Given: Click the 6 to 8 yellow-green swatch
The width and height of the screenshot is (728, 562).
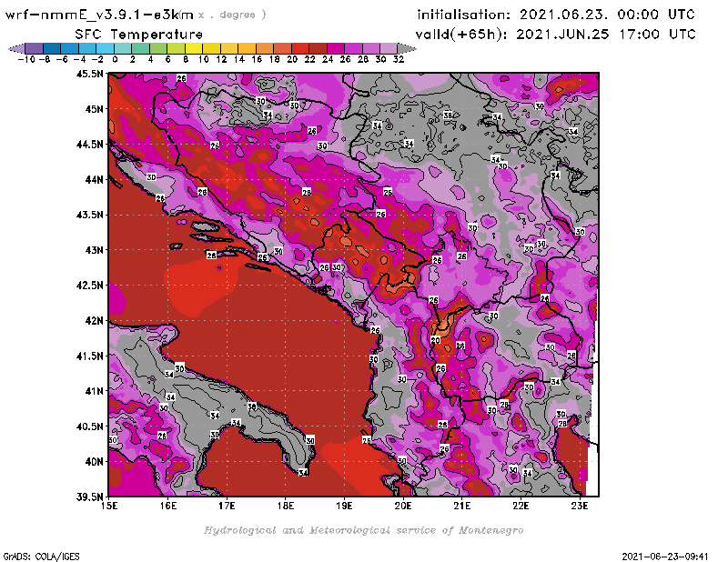Looking at the screenshot, I should click(x=176, y=48).
